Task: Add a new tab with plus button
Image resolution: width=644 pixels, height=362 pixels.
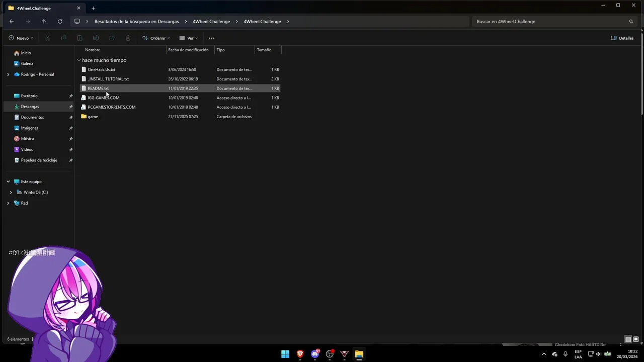Action: (93, 8)
